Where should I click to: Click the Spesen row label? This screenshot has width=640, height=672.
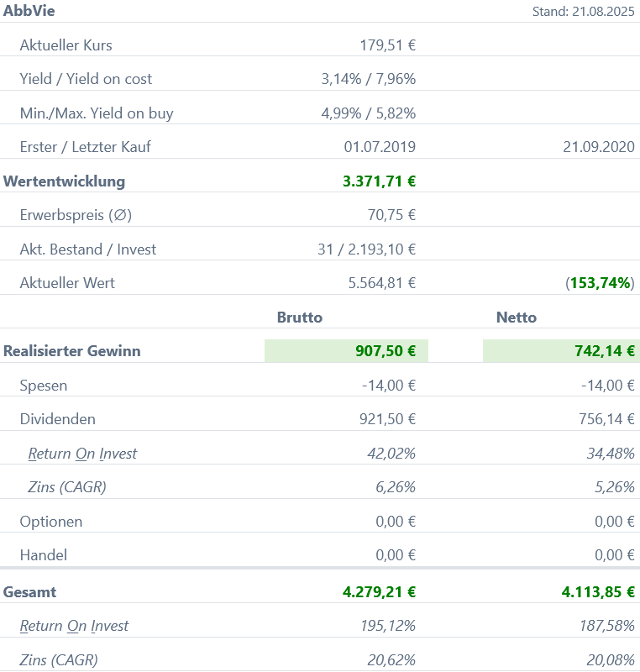pos(44,386)
